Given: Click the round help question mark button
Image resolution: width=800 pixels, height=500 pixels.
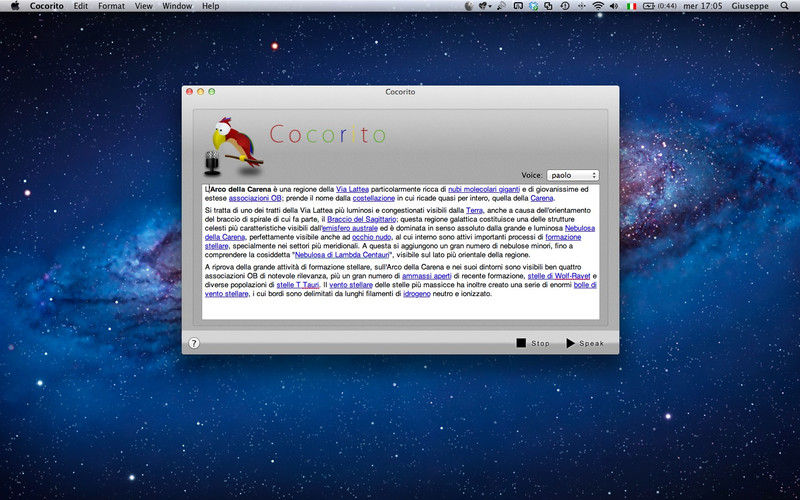Looking at the screenshot, I should click(x=194, y=343).
